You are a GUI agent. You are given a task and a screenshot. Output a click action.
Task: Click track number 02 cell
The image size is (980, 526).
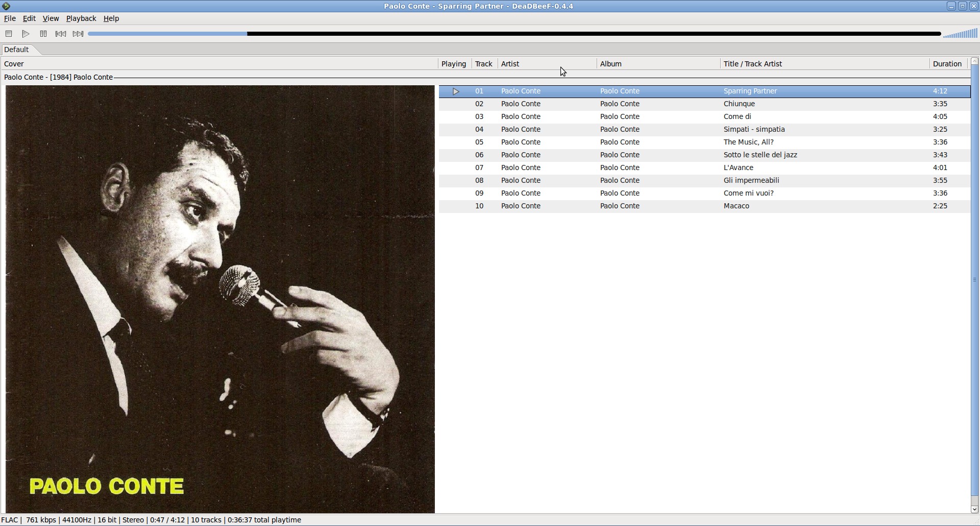point(479,104)
